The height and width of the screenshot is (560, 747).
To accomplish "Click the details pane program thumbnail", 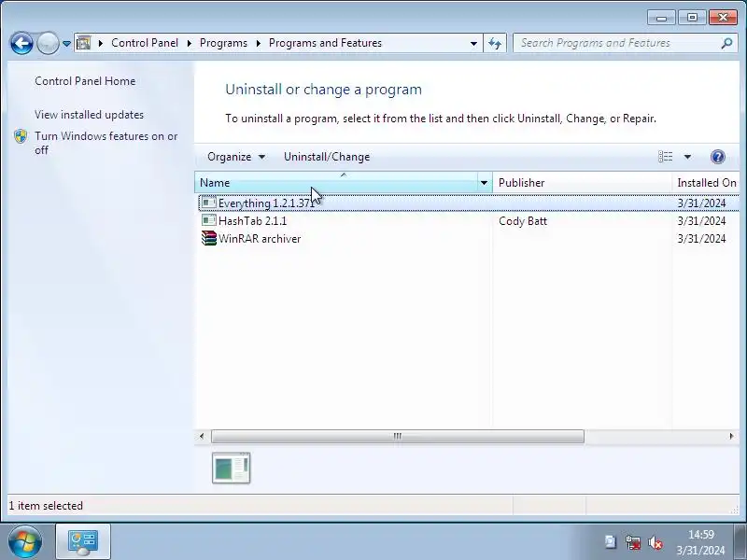I will [x=231, y=469].
